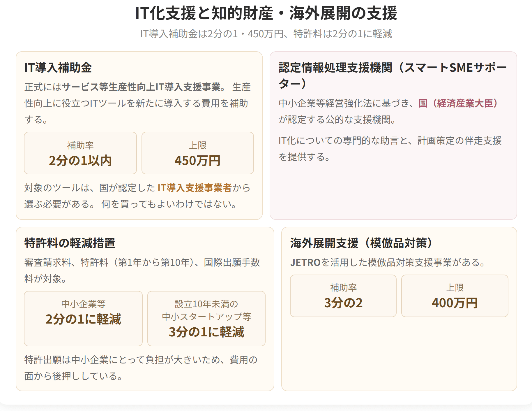Click the 3分の1に軽減 startup box
Viewport: 532px width, 411px height.
(x=206, y=319)
